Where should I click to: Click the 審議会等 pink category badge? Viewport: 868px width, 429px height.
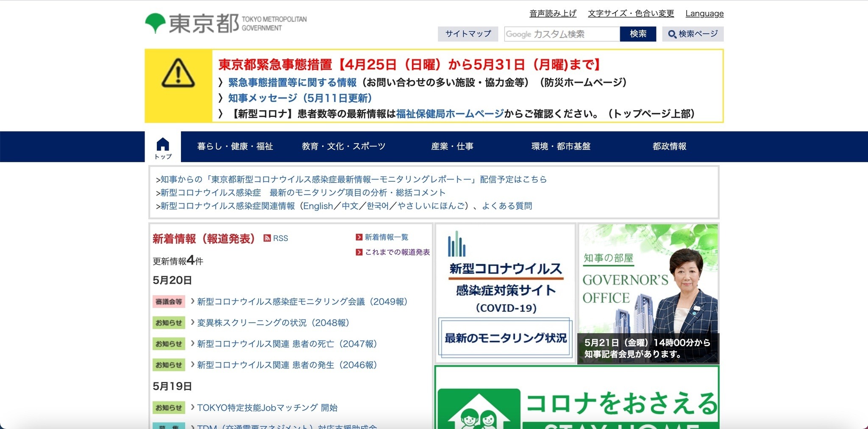[169, 302]
